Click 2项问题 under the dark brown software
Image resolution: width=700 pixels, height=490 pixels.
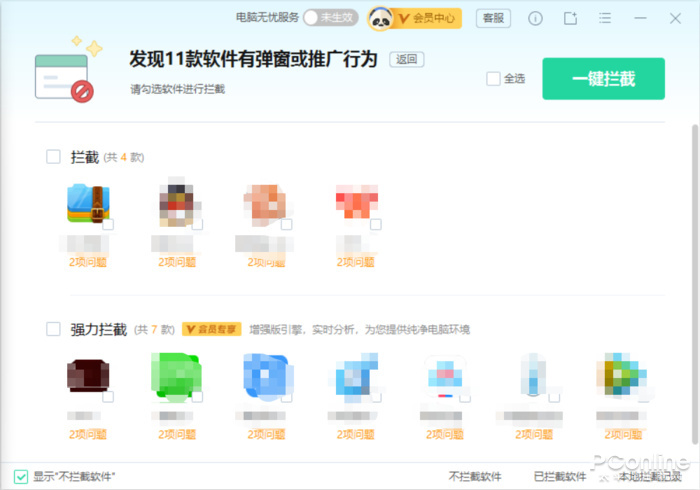pos(88,434)
